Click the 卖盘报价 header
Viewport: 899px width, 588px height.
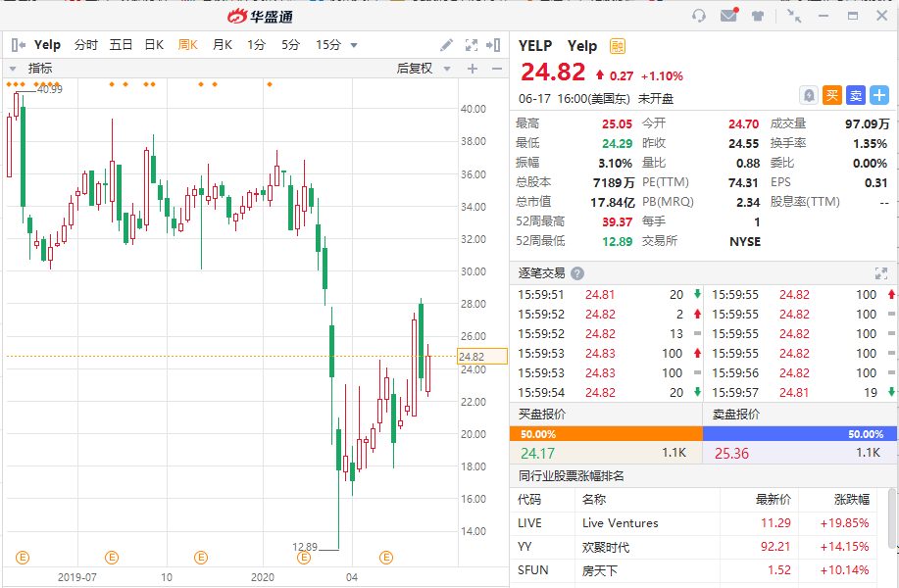point(736,414)
